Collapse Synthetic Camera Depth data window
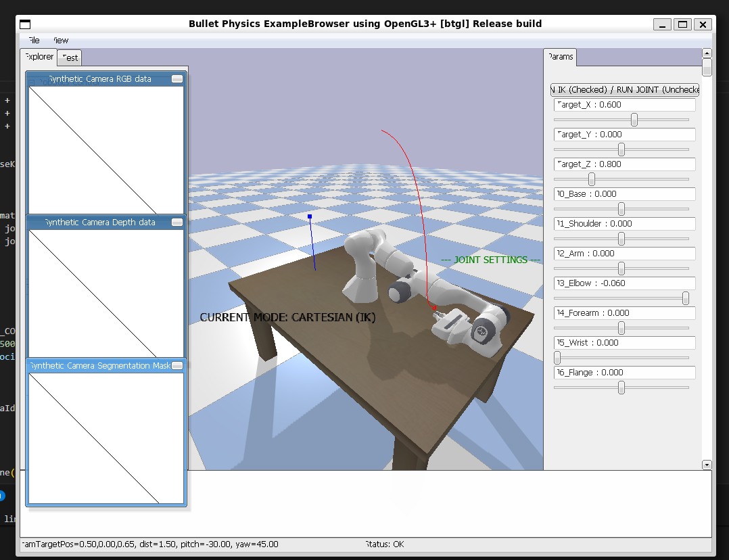This screenshot has width=729, height=560. [x=177, y=222]
